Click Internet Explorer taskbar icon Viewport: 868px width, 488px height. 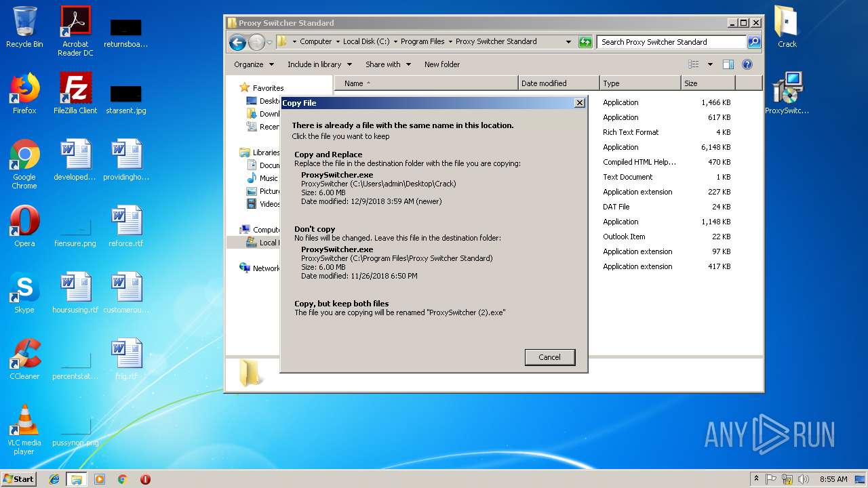pyautogui.click(x=54, y=479)
